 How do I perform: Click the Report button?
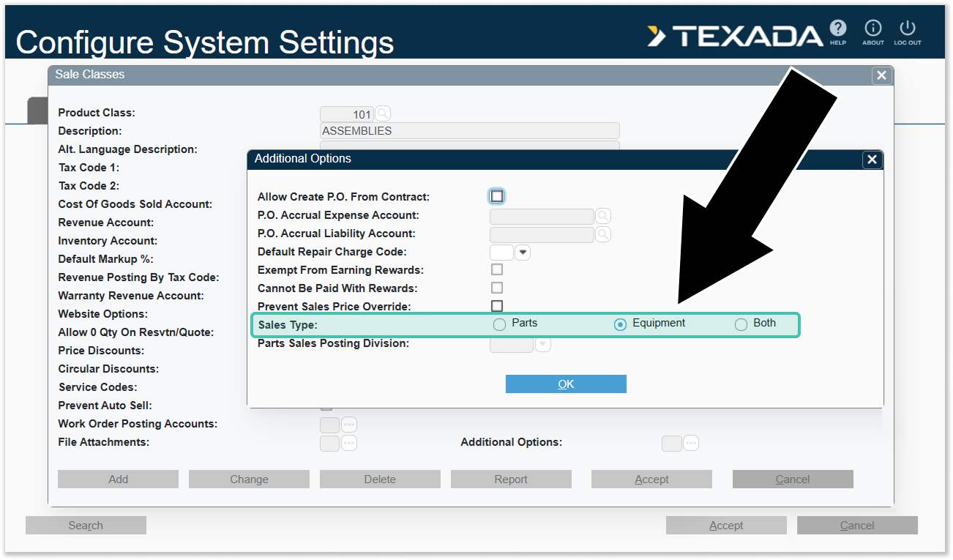[x=511, y=479]
